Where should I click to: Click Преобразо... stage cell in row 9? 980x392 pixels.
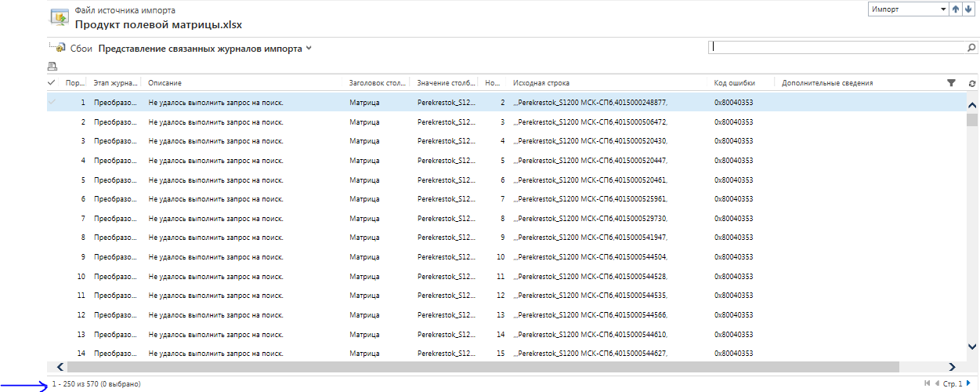116,257
